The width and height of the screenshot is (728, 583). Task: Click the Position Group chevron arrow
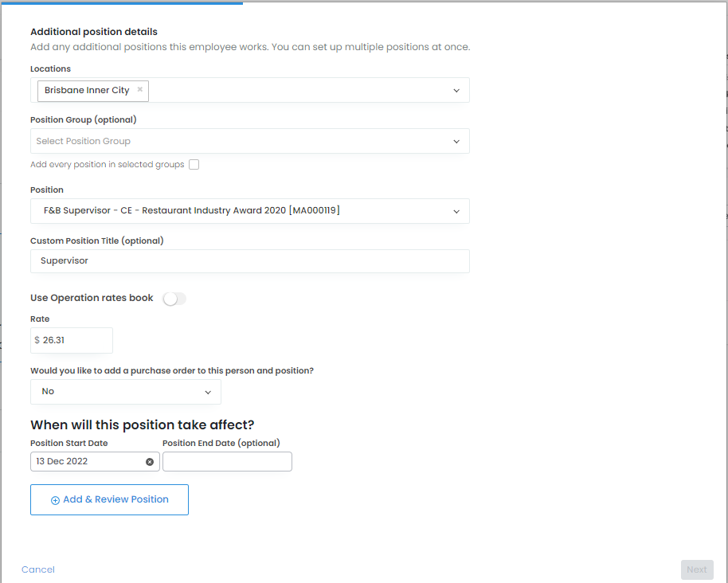point(456,142)
